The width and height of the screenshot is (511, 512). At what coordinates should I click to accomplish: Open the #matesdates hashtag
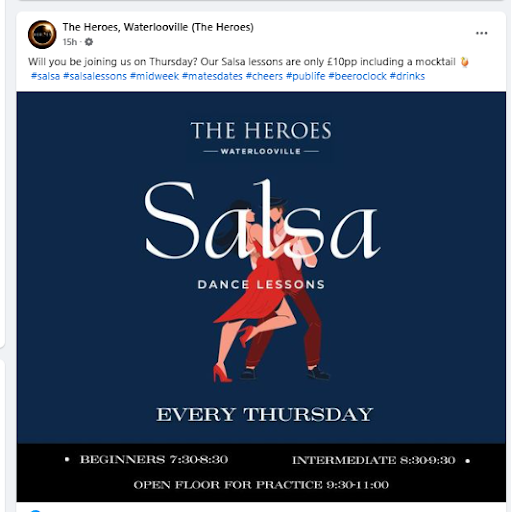click(x=212, y=76)
